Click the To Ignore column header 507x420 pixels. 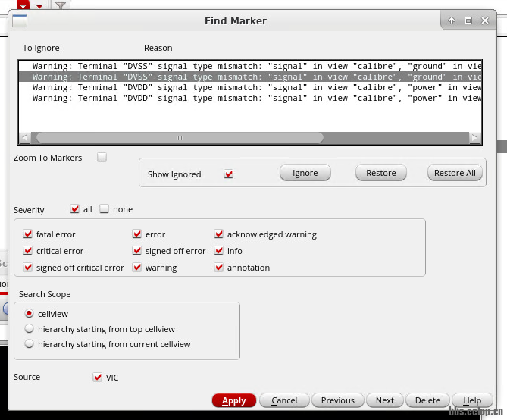41,48
